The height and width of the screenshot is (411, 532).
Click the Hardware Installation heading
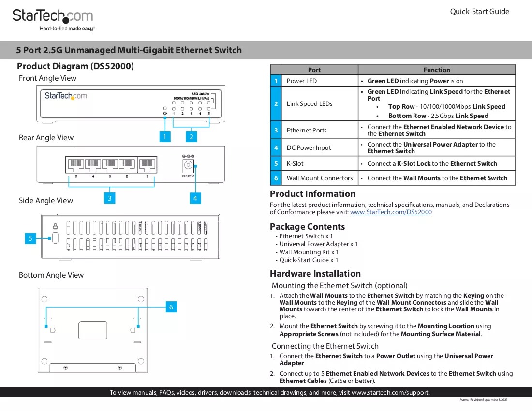pos(315,274)
